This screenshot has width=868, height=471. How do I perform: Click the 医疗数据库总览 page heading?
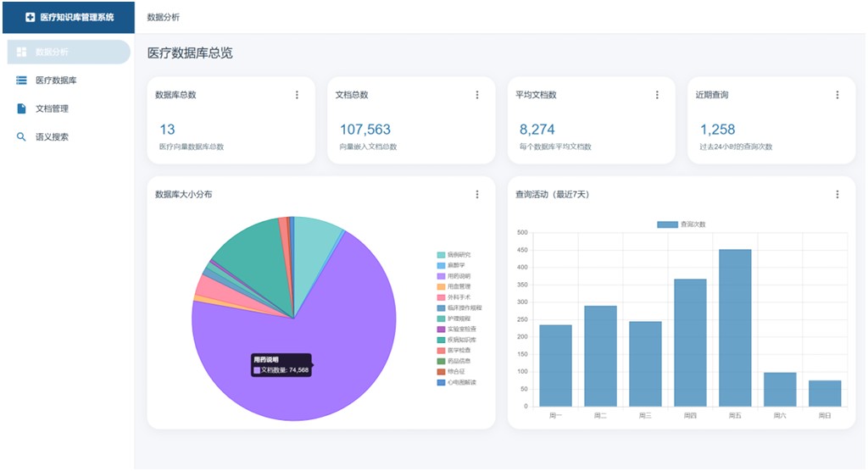190,53
